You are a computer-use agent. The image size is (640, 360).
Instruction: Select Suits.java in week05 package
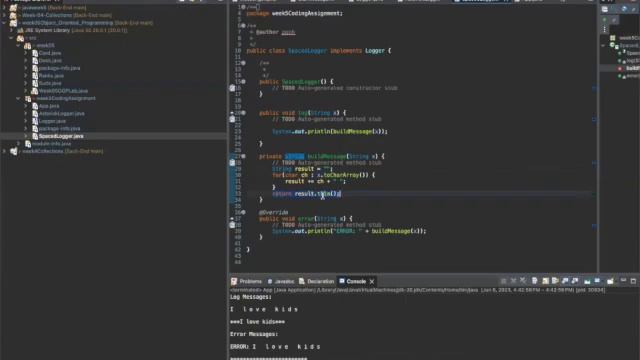coord(50,83)
